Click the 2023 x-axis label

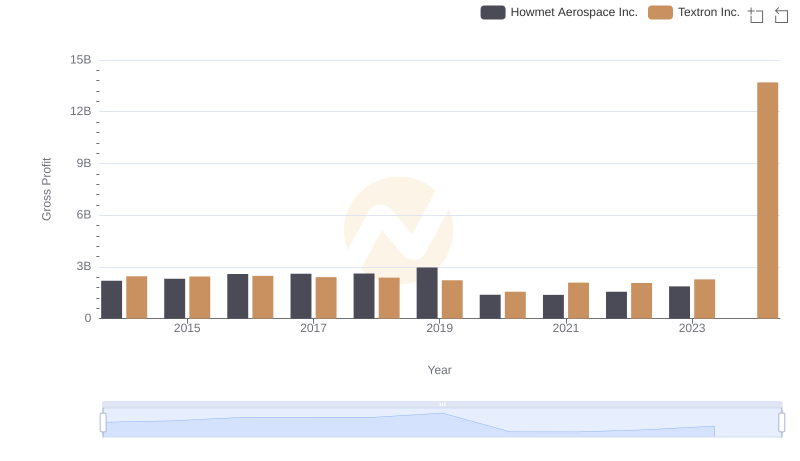(692, 328)
